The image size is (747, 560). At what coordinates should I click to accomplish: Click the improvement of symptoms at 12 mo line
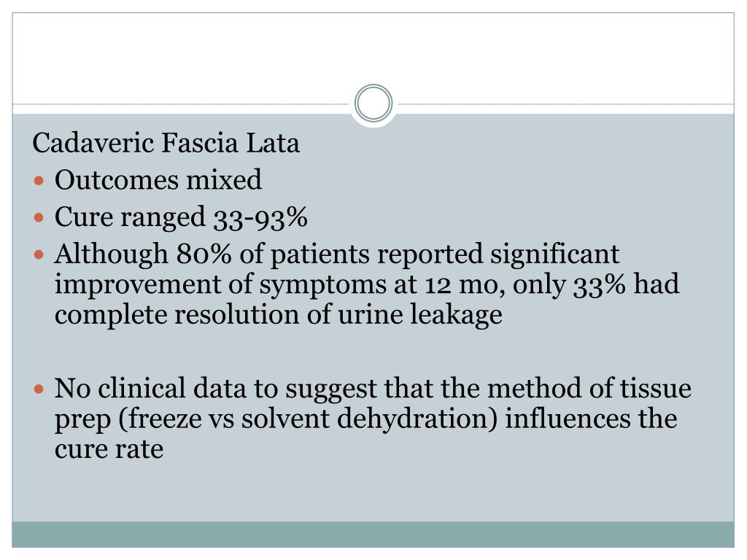367,284
